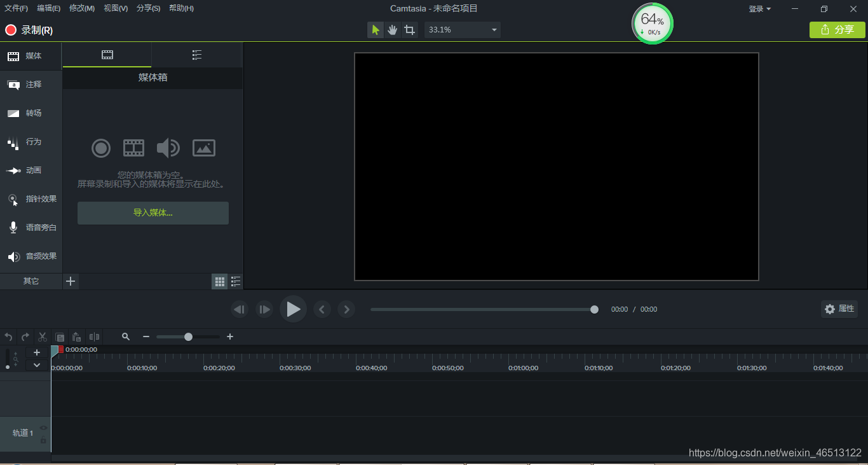Copy selection using the timeline toolbar
Image resolution: width=868 pixels, height=465 pixels.
[x=60, y=337]
